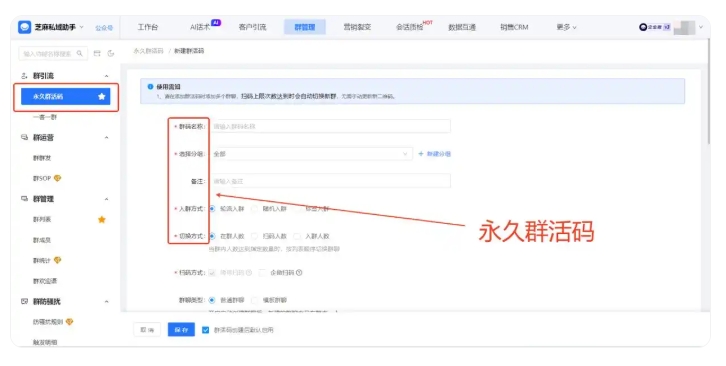Open the 防骚扰规则 sidebar item
Screen dimensions: 726x366
click(x=48, y=322)
